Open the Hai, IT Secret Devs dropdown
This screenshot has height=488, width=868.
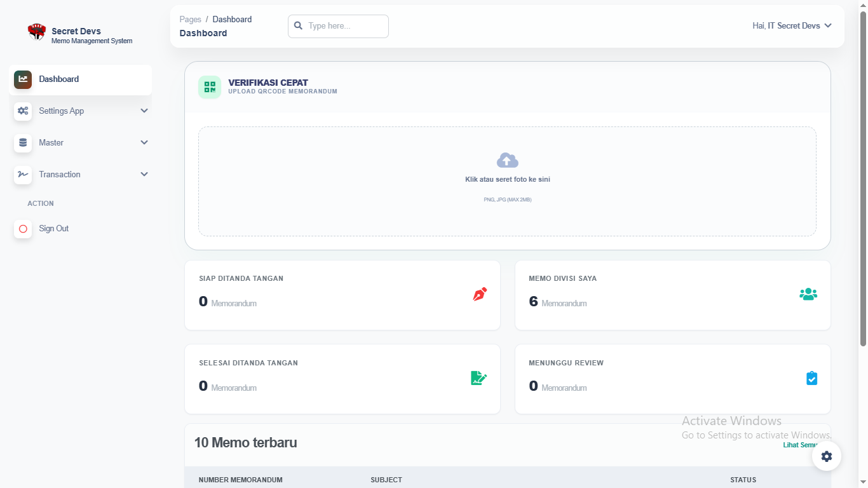point(792,26)
